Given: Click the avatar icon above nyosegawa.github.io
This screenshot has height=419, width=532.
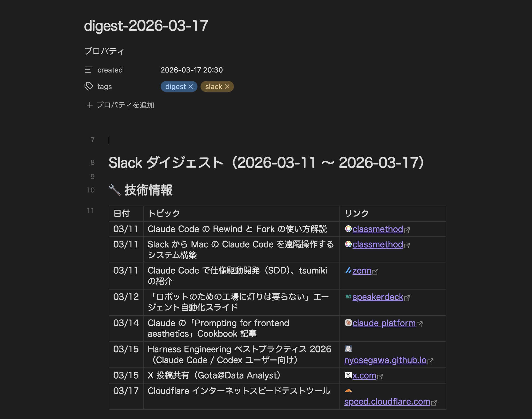Looking at the screenshot, I should (x=349, y=349).
